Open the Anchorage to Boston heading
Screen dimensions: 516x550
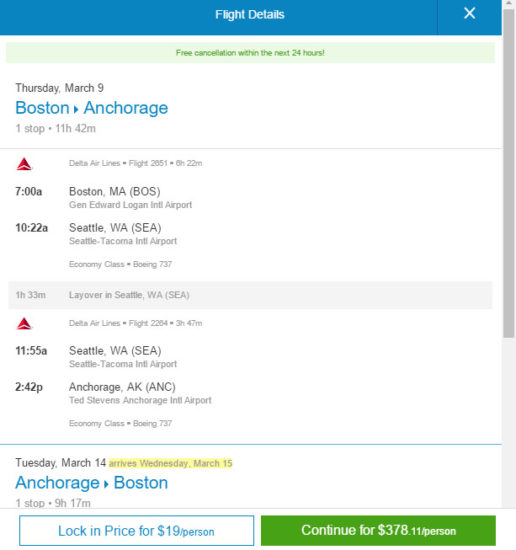[x=92, y=483]
